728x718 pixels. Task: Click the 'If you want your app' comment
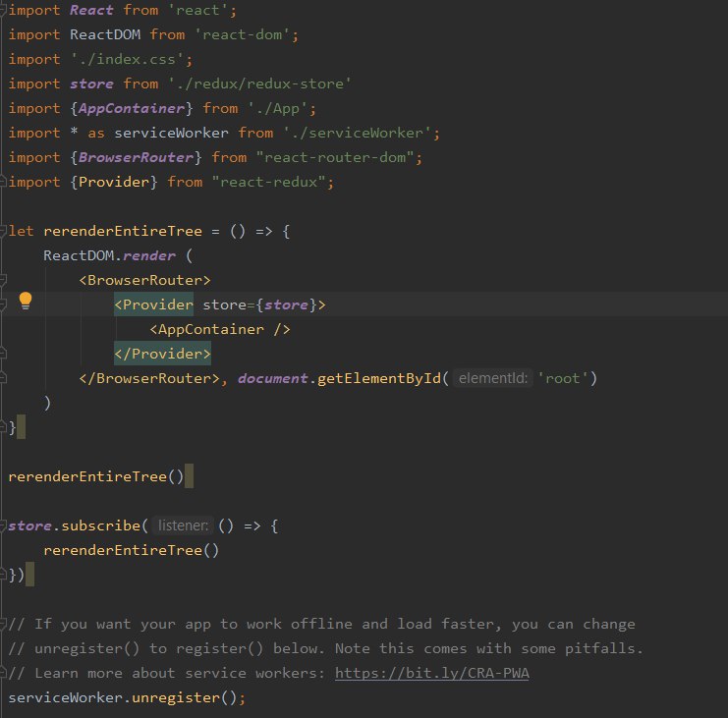point(321,624)
